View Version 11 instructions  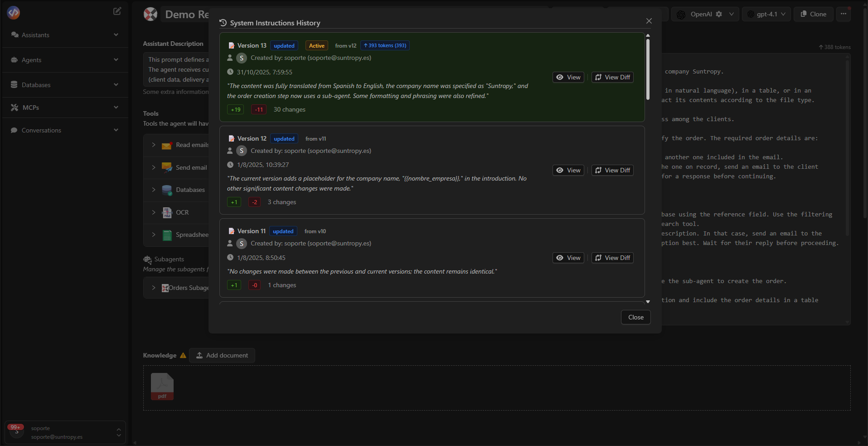568,258
